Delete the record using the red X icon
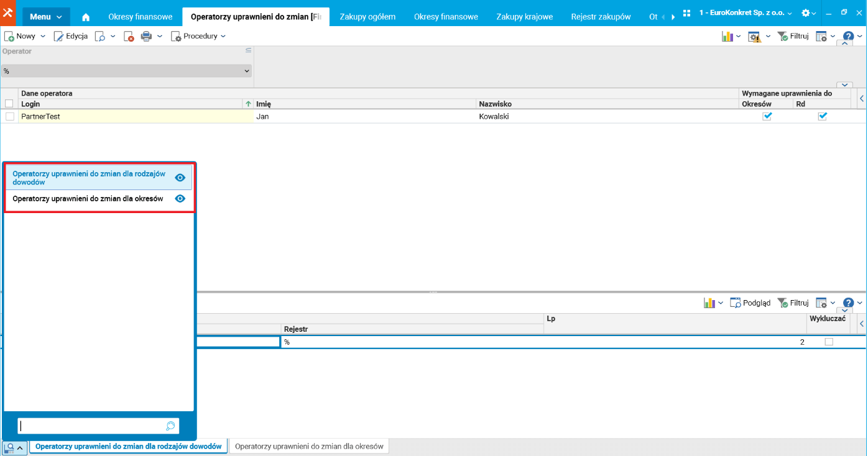The width and height of the screenshot is (868, 456). (x=129, y=37)
